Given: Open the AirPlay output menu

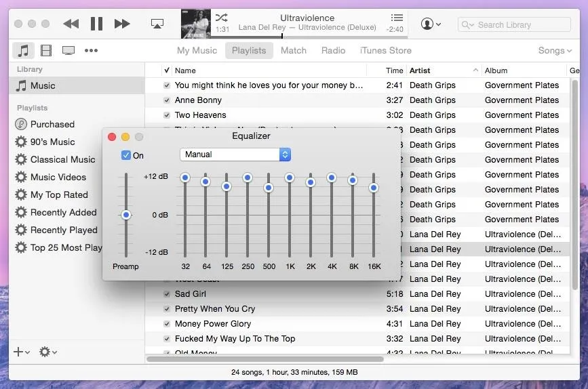Looking at the screenshot, I should 157,24.
